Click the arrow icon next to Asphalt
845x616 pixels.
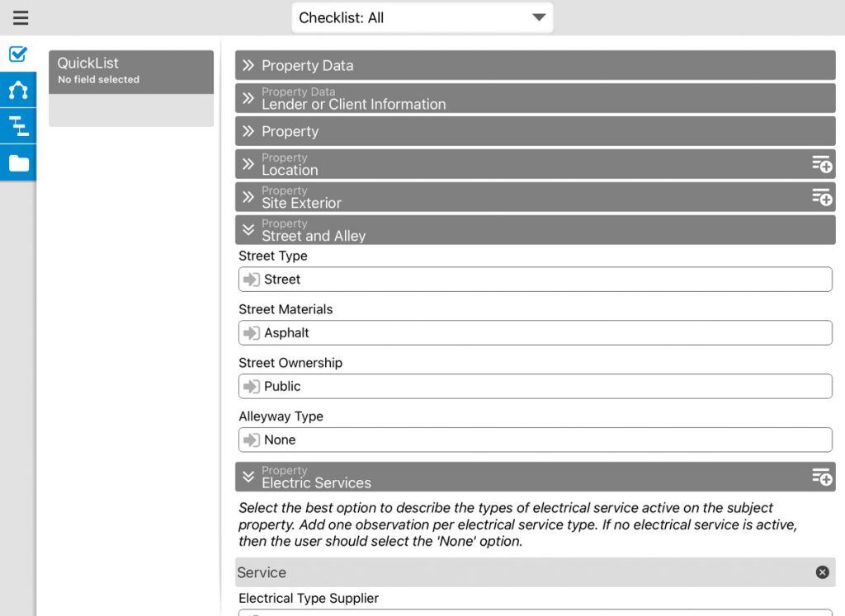(251, 332)
